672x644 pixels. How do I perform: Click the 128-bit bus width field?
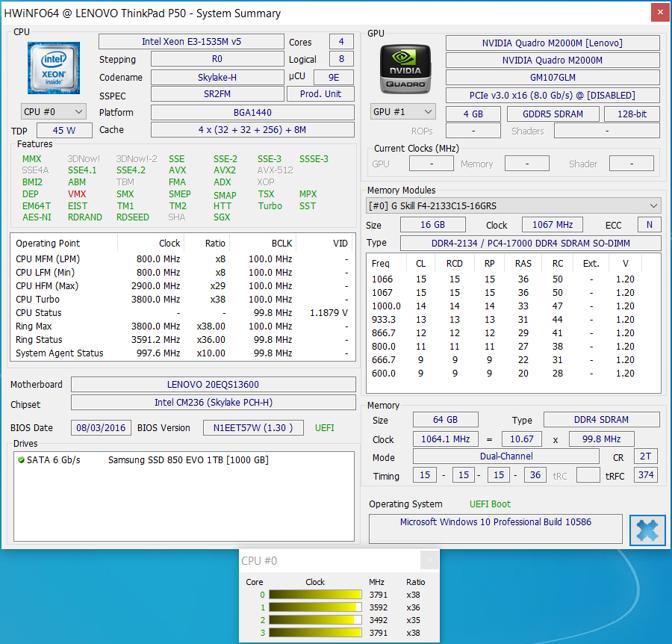[x=632, y=114]
